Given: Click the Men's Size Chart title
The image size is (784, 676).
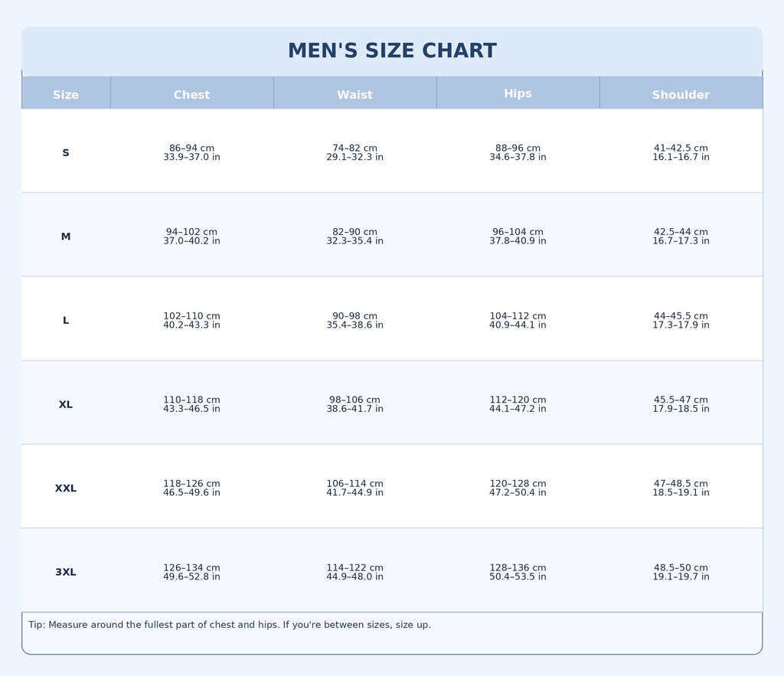Looking at the screenshot, I should [x=392, y=51].
